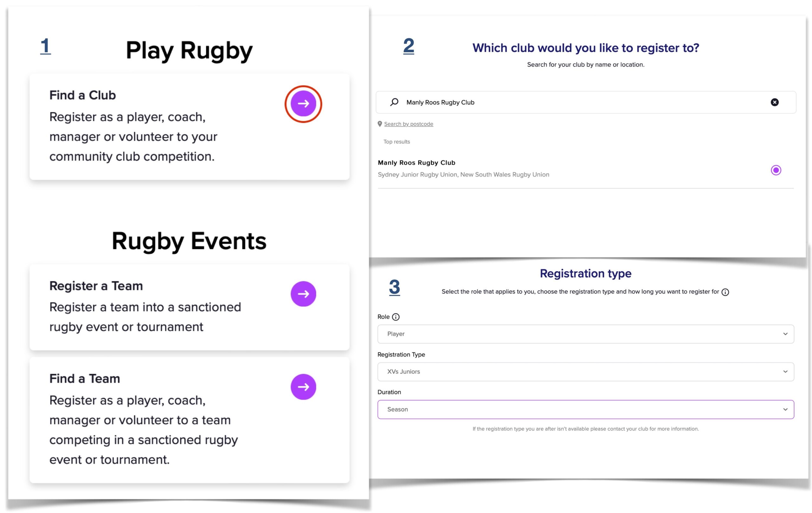Select the Manly Roos Rugby Club radio button
This screenshot has width=812, height=513.
(x=776, y=170)
